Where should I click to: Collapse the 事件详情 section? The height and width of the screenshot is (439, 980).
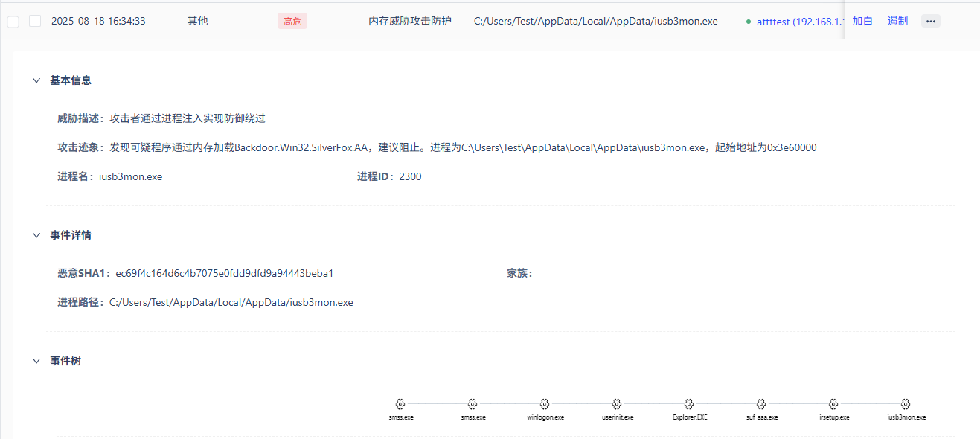tap(36, 235)
